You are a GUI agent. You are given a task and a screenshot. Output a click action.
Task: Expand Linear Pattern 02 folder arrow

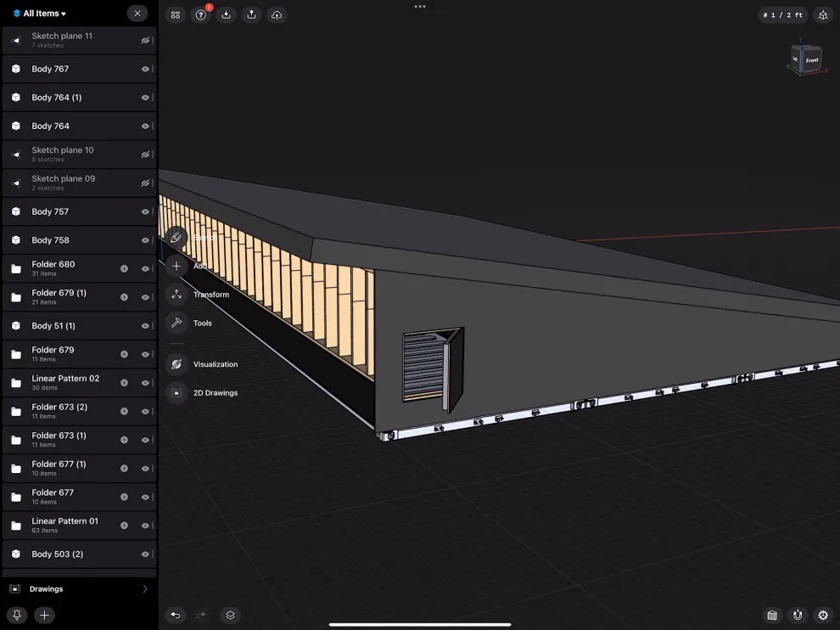(124, 383)
